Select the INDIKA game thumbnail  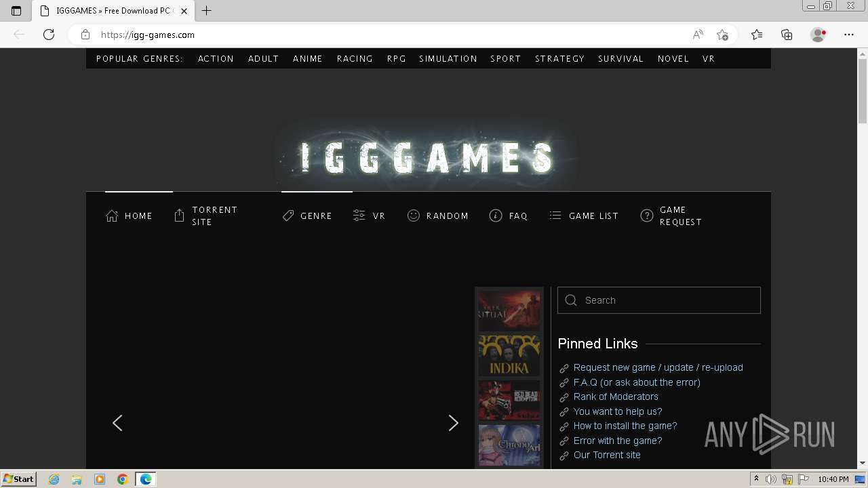coord(509,355)
